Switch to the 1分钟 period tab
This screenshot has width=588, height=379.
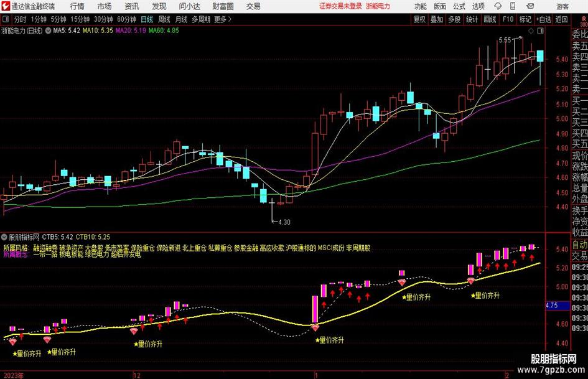point(39,19)
